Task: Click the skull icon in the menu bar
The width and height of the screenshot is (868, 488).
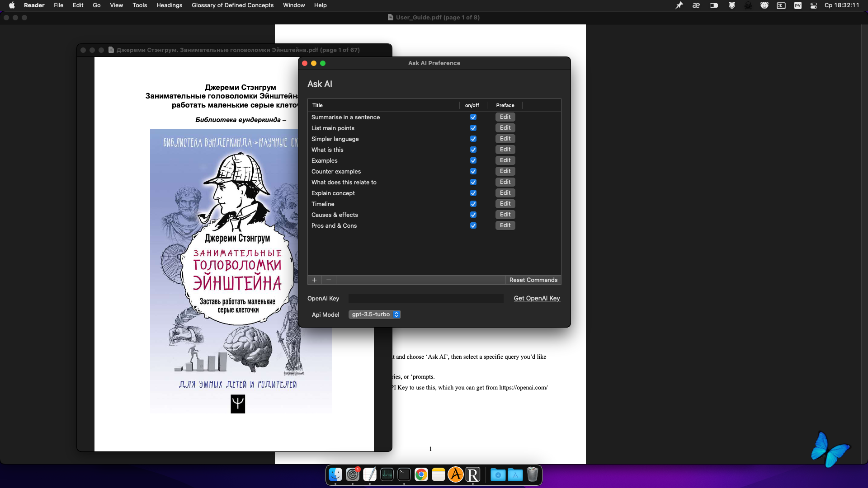Action: 748,5
